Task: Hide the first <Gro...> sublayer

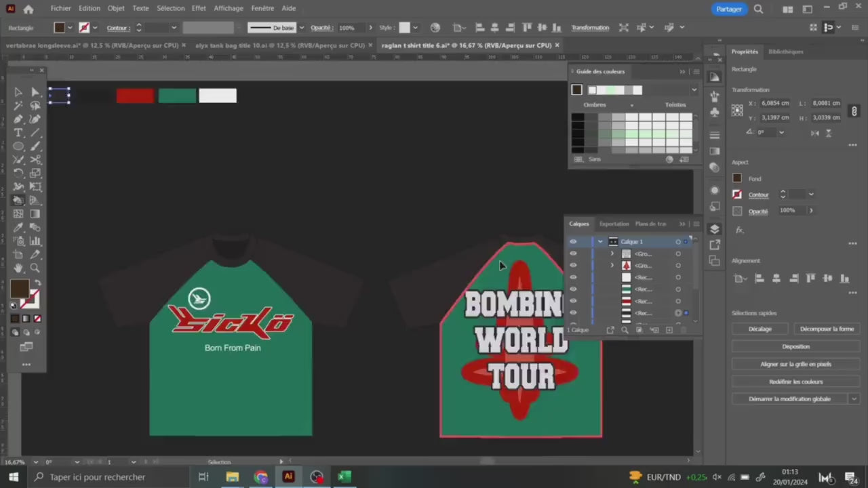Action: (x=573, y=253)
